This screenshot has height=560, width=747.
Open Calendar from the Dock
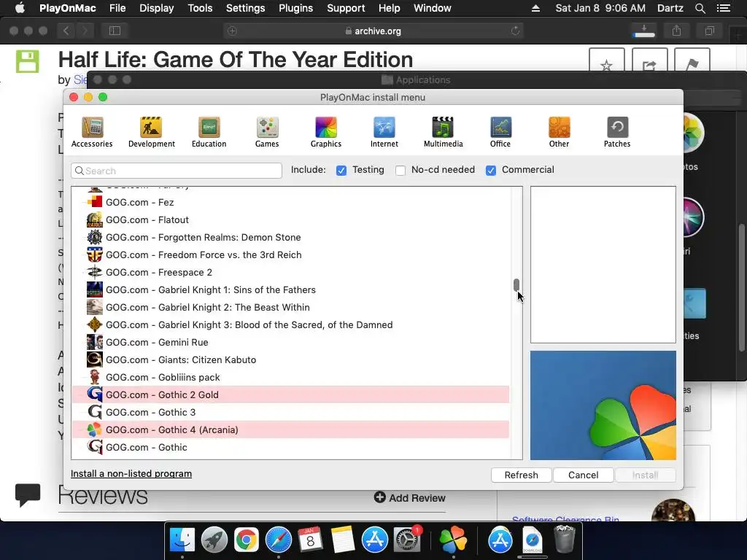point(310,540)
